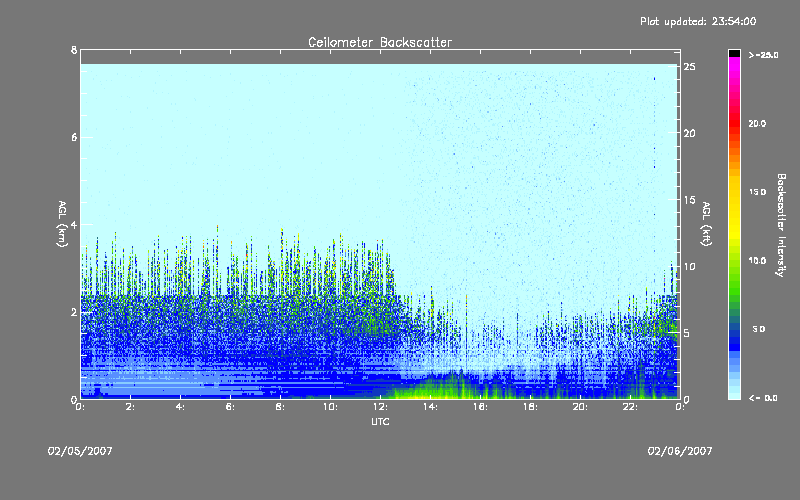Click the '2:' hour label on time axis

131,407
